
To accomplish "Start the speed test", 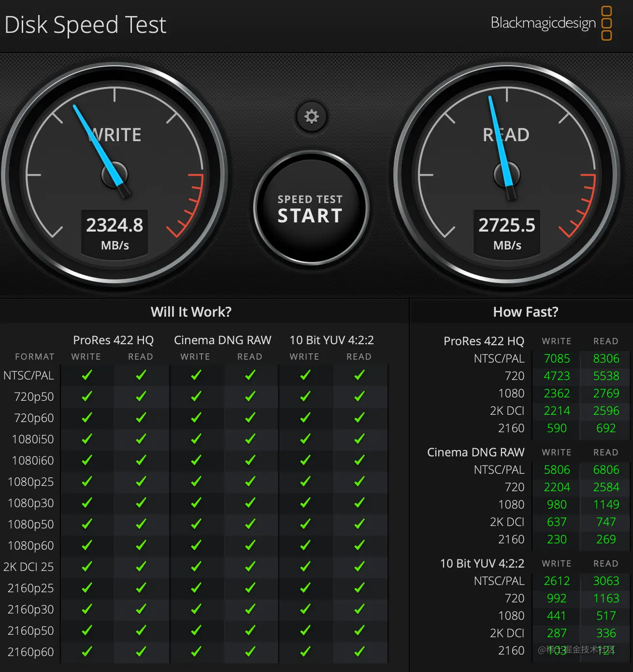I will pos(311,208).
